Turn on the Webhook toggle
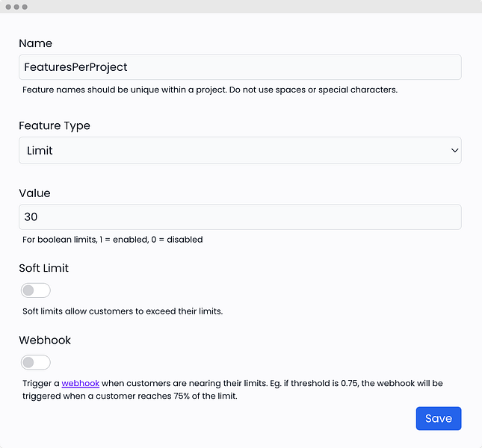The width and height of the screenshot is (482, 448). [x=36, y=363]
